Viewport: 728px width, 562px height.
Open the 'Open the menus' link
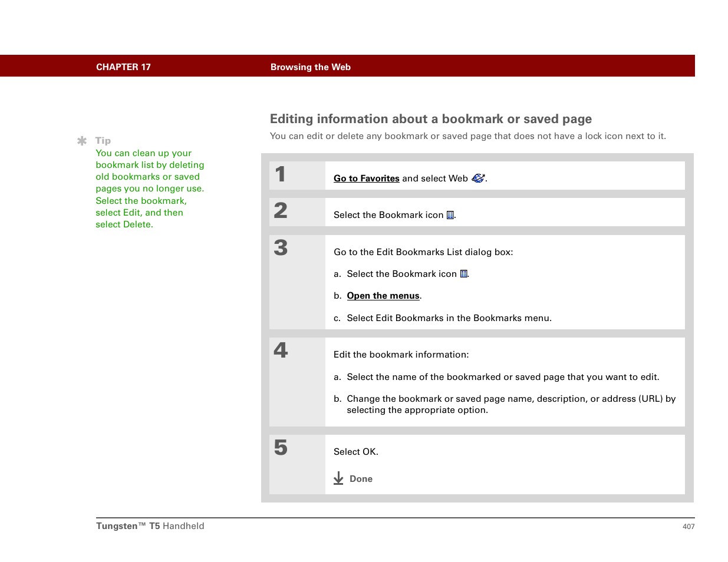point(383,296)
